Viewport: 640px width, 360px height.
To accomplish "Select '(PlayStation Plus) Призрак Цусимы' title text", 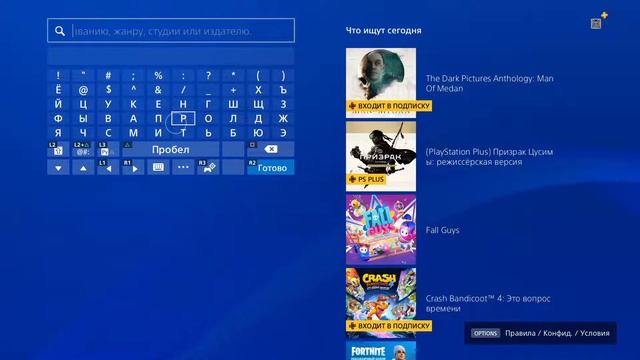I will (489, 157).
